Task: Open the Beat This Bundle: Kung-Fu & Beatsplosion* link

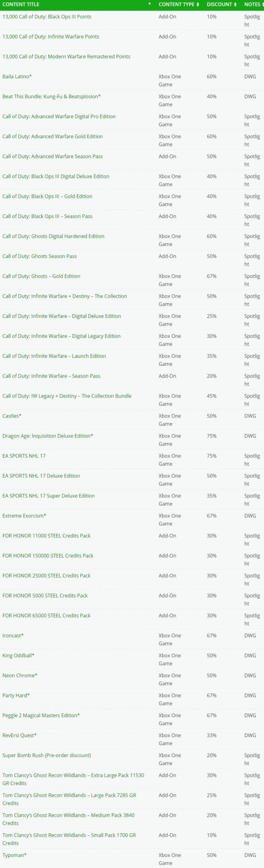Action: point(52,96)
